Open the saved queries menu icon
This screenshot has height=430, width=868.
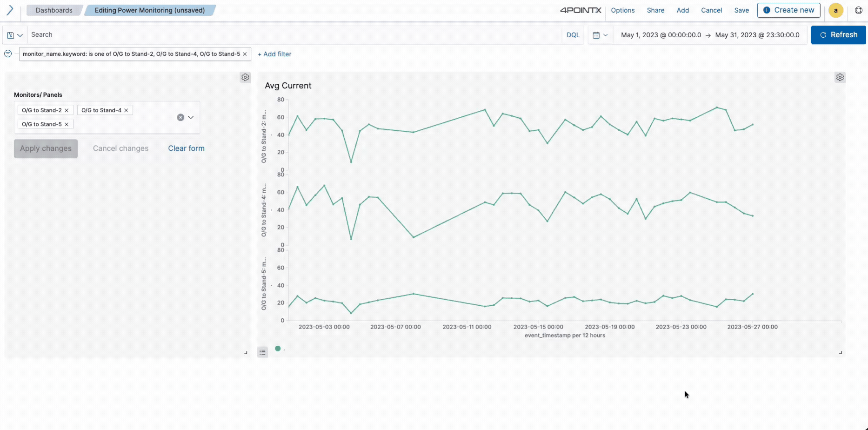pos(10,34)
